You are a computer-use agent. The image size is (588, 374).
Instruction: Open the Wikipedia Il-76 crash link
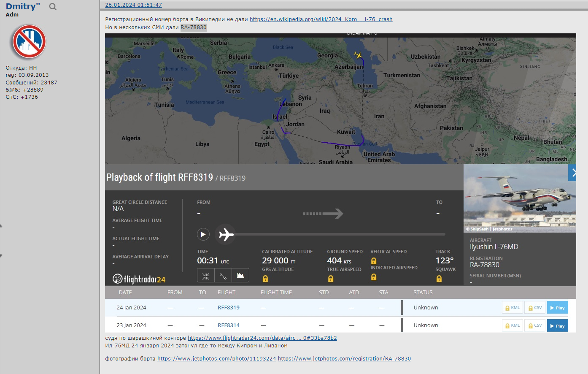(x=321, y=19)
